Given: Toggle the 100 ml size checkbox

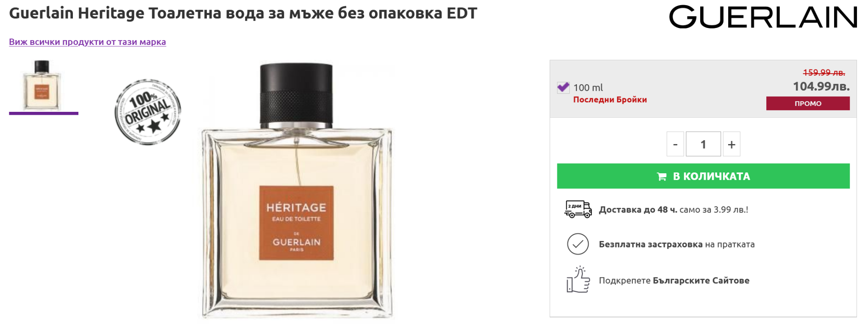Looking at the screenshot, I should 563,87.
